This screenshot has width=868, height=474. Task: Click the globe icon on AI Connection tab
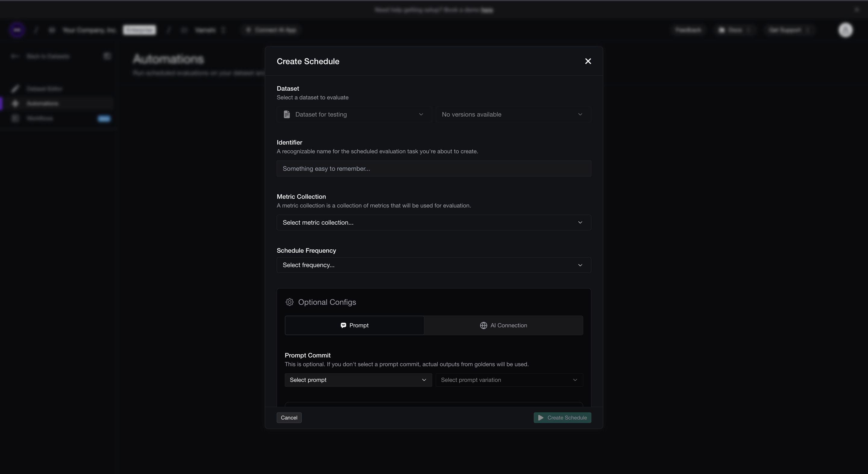pyautogui.click(x=483, y=325)
